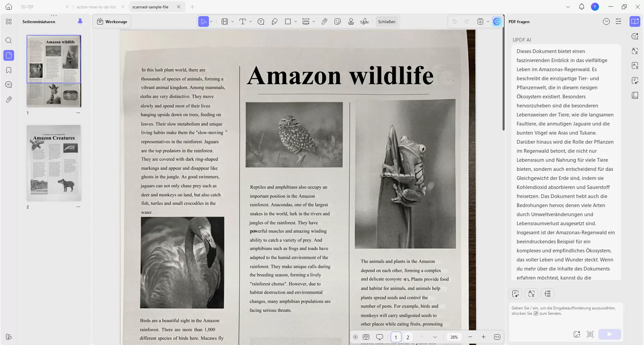The height and width of the screenshot is (345, 644).
Task: Expand the save options dropdown arrow
Action: (488, 22)
